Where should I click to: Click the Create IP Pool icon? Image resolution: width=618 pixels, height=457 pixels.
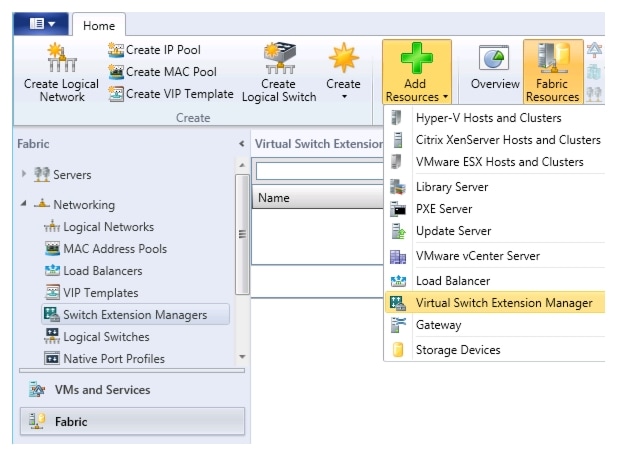pyautogui.click(x=116, y=50)
